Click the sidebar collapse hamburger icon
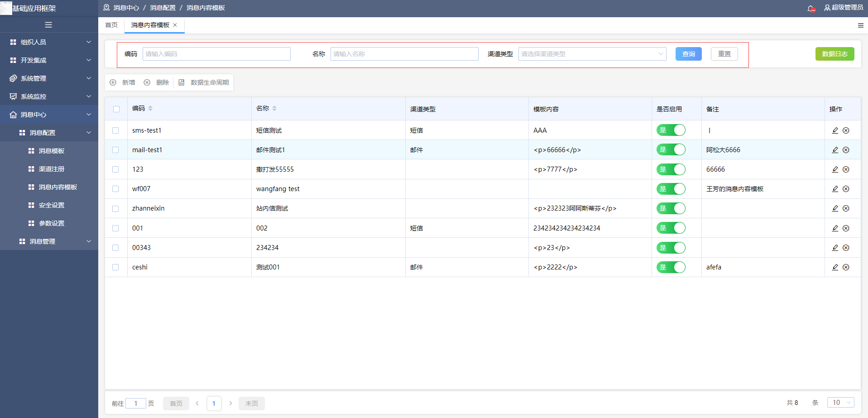 click(x=48, y=25)
